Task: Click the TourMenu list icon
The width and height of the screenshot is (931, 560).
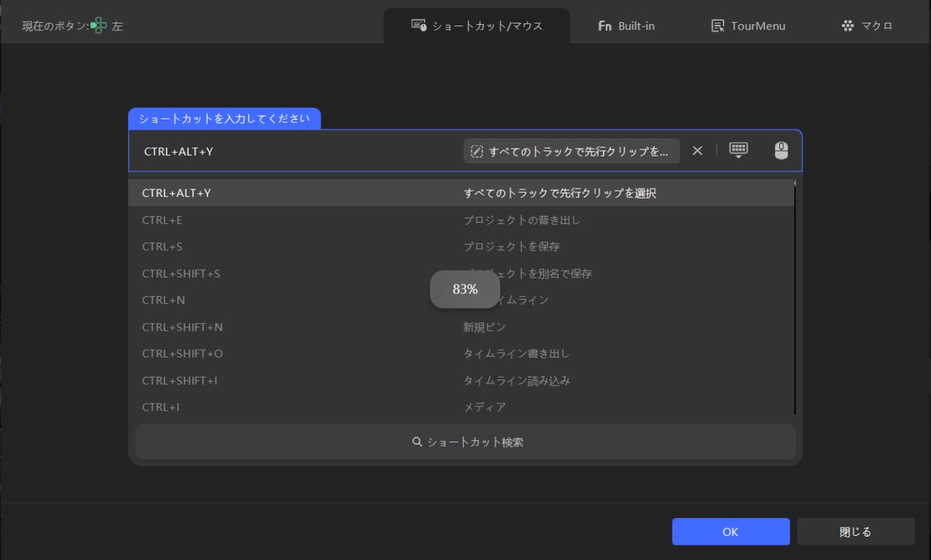Action: (x=717, y=25)
